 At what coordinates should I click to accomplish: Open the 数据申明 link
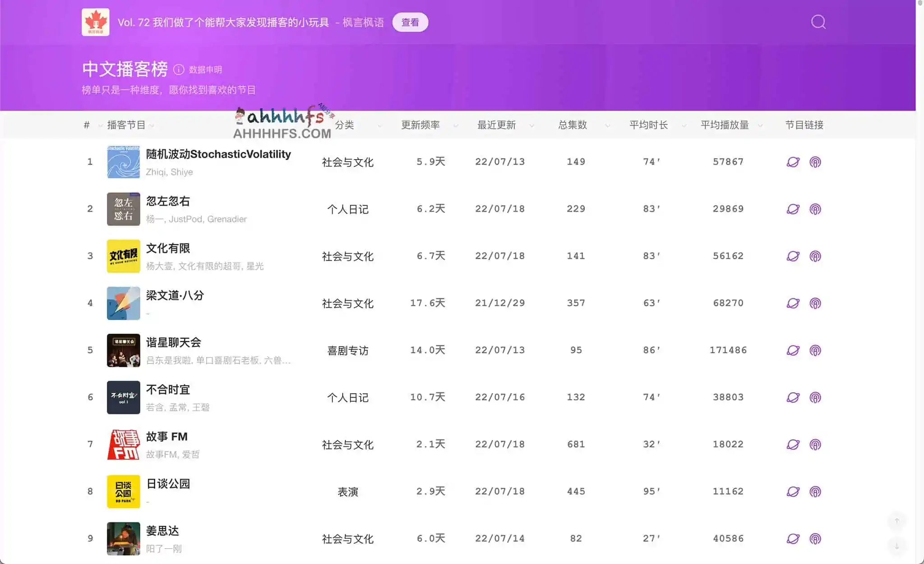coord(206,69)
